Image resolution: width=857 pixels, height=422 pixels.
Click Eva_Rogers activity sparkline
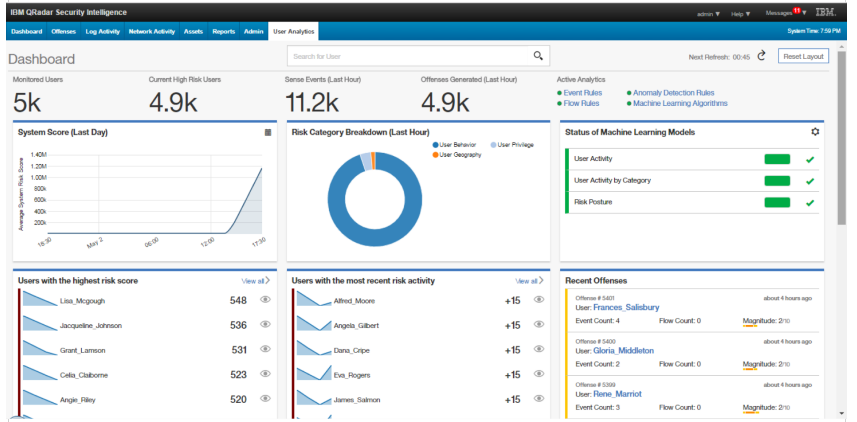314,373
